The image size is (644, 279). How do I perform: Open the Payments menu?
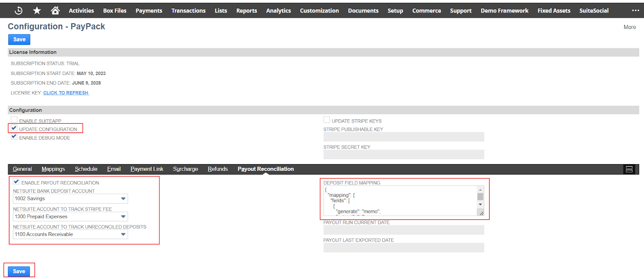(149, 10)
